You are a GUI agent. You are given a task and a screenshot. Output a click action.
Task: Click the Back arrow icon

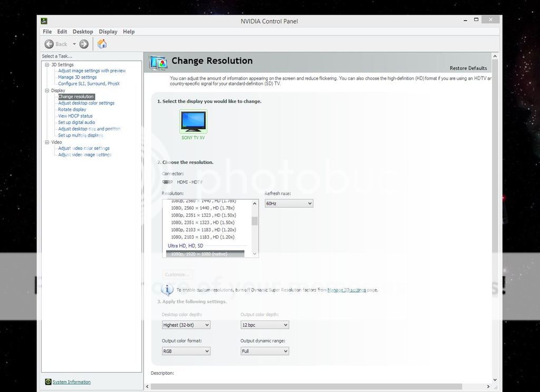point(50,44)
